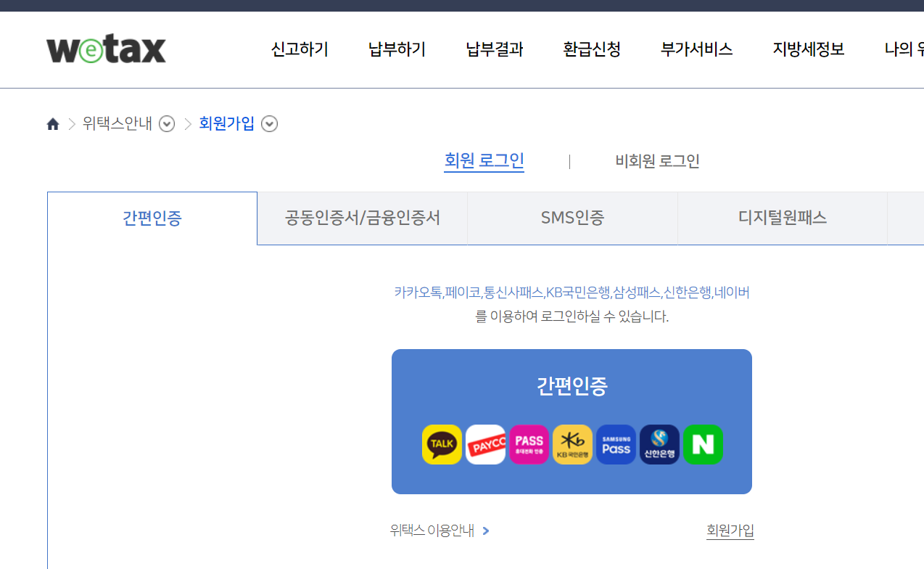
Task: Select the PASS mobile verification icon
Action: 529,444
